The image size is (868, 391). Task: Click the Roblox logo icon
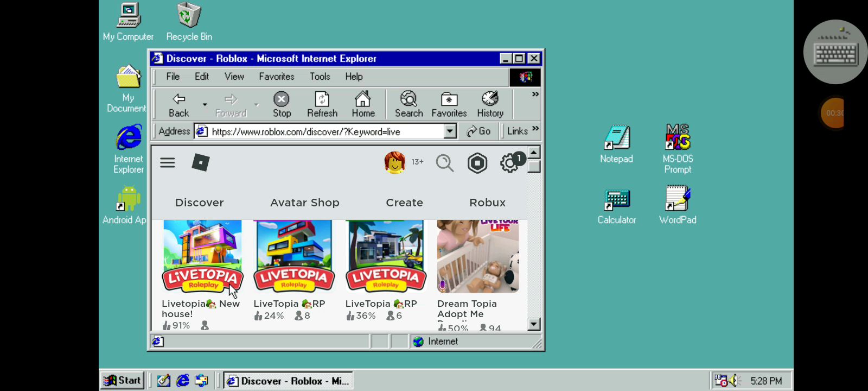(201, 162)
